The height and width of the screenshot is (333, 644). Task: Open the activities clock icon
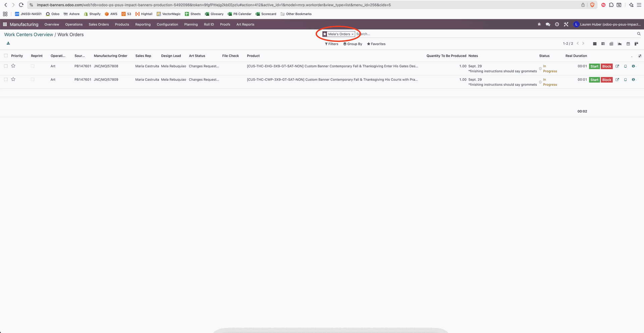coord(557,24)
